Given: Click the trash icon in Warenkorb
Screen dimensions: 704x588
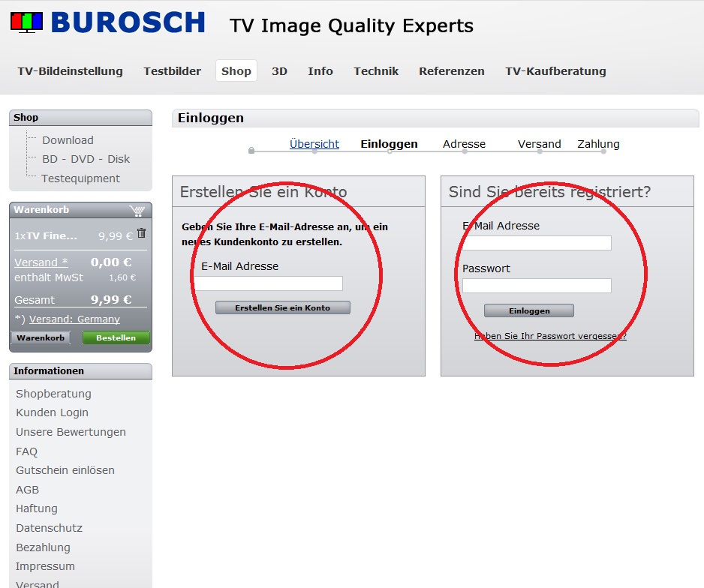Looking at the screenshot, I should coord(141,234).
